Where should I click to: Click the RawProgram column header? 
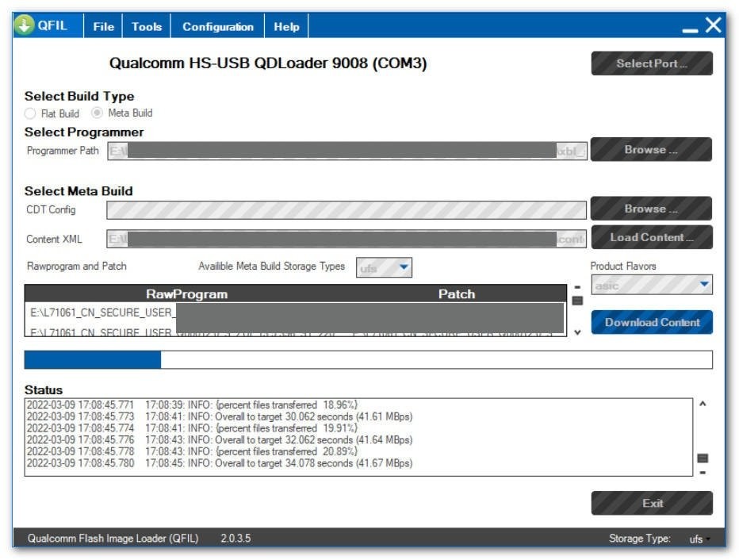(x=186, y=293)
